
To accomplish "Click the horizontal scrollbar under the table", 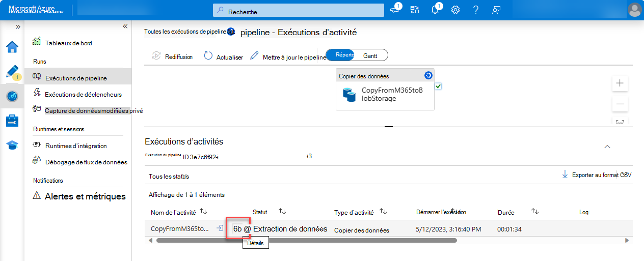I will point(307,240).
